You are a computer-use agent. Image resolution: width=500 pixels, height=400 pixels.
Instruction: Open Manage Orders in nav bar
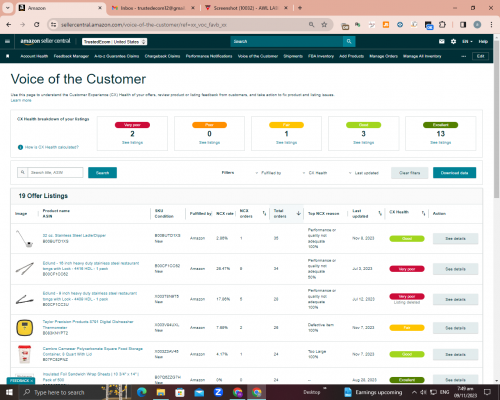(384, 56)
